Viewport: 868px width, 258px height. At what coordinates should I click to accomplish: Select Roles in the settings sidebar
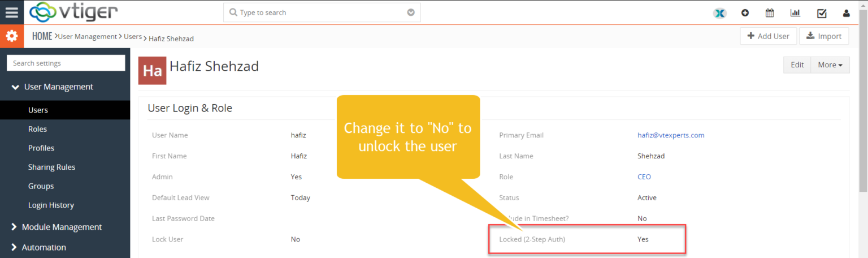(37, 129)
